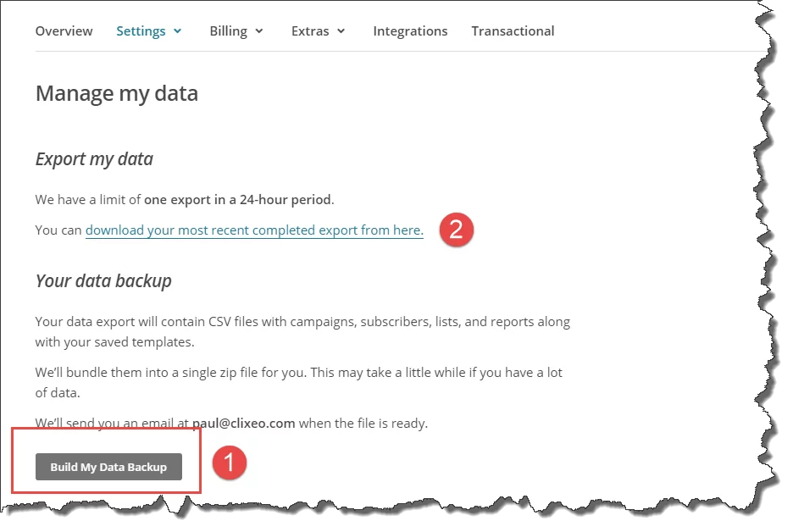The image size is (793, 532).
Task: Click the bold 24-hour export limit text
Action: tap(238, 200)
